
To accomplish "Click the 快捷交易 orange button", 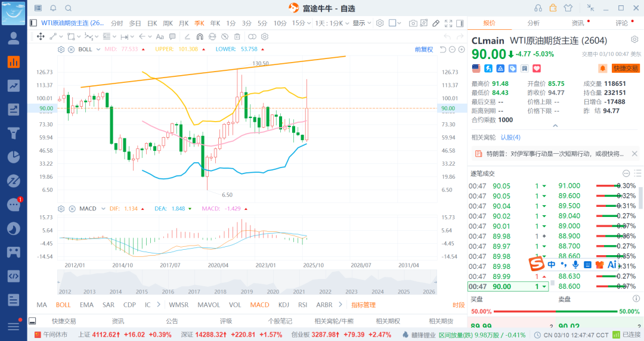I will pos(626,69).
